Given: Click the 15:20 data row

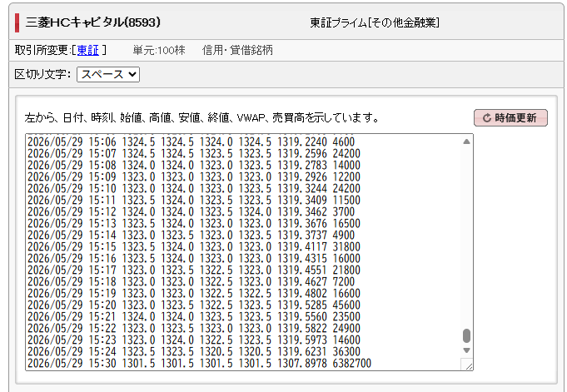Looking at the screenshot, I should tap(194, 305).
